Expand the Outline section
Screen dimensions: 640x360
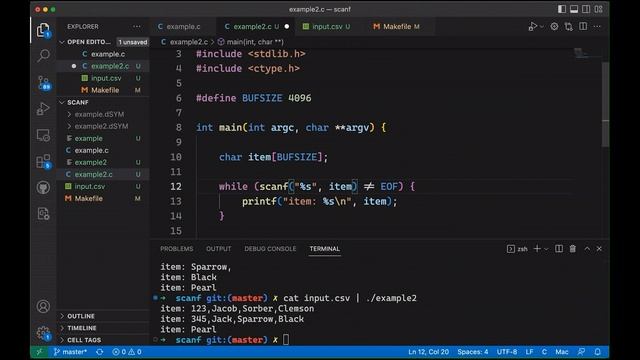click(103, 316)
